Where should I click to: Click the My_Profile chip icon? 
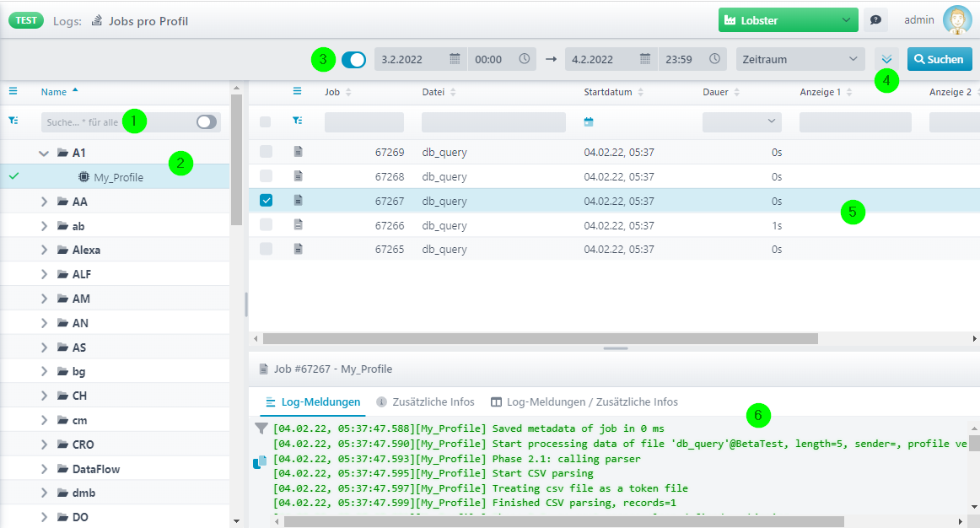coord(83,177)
